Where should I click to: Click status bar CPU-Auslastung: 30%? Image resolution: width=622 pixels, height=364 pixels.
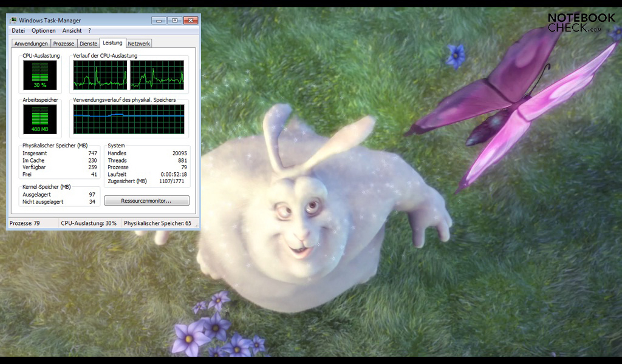point(89,223)
